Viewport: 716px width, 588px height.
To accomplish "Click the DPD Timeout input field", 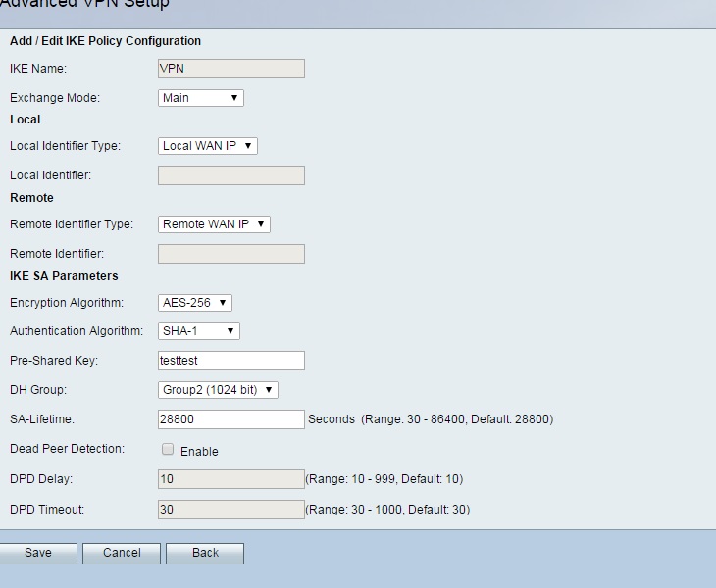I will (x=230, y=510).
